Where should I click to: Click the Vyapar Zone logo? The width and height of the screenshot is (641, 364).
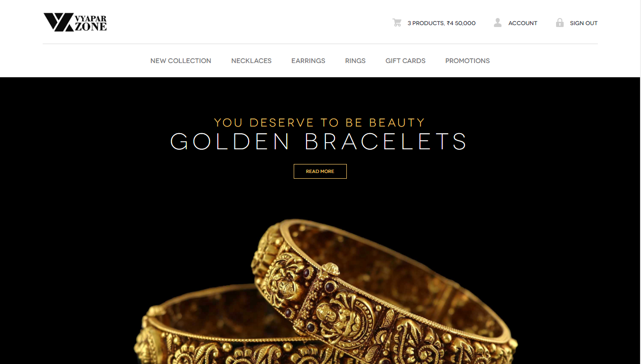click(75, 22)
